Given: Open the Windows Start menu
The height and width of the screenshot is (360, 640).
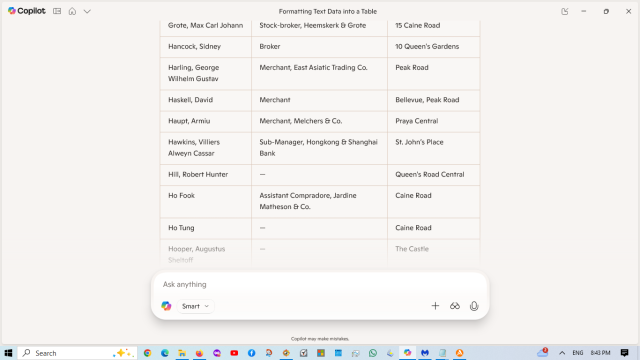Looking at the screenshot, I should click(8, 353).
